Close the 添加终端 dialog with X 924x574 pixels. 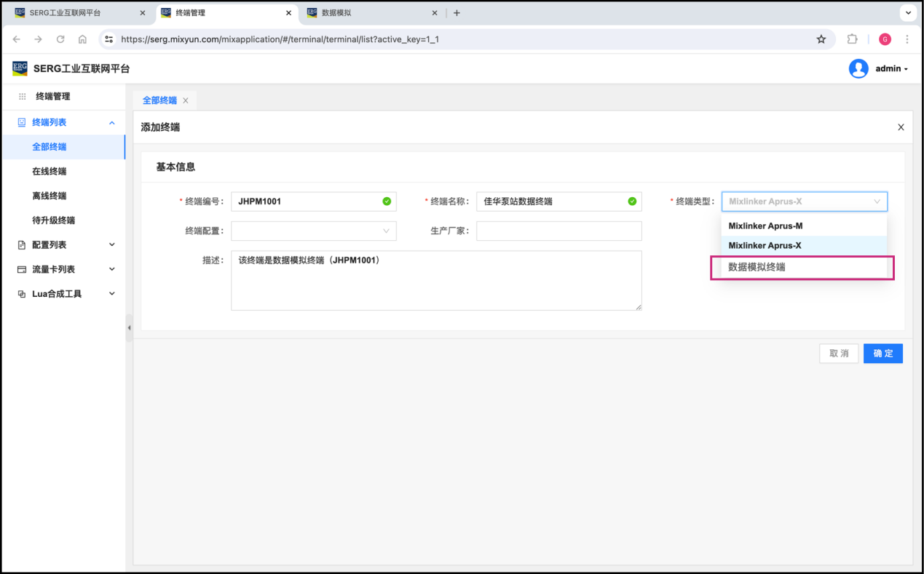point(901,127)
